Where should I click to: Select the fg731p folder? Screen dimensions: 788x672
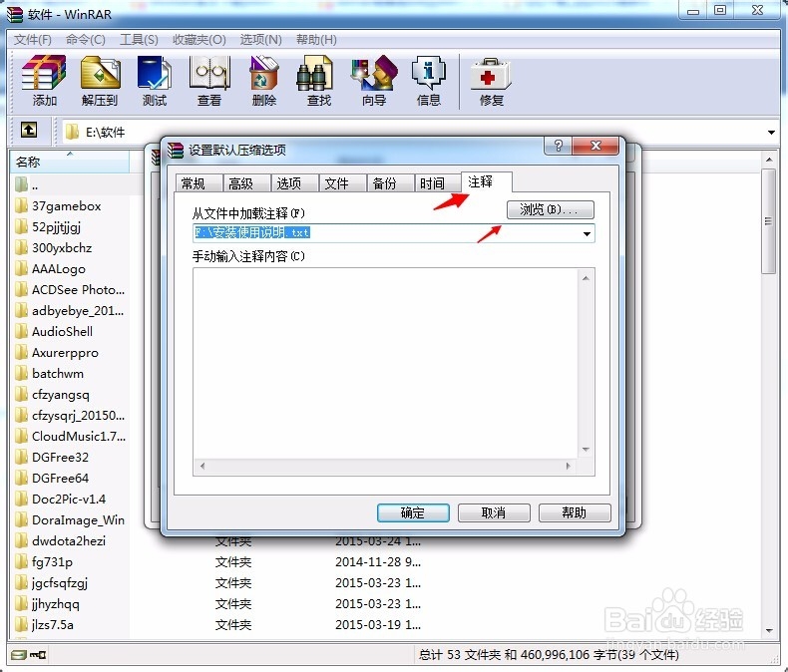click(x=44, y=562)
